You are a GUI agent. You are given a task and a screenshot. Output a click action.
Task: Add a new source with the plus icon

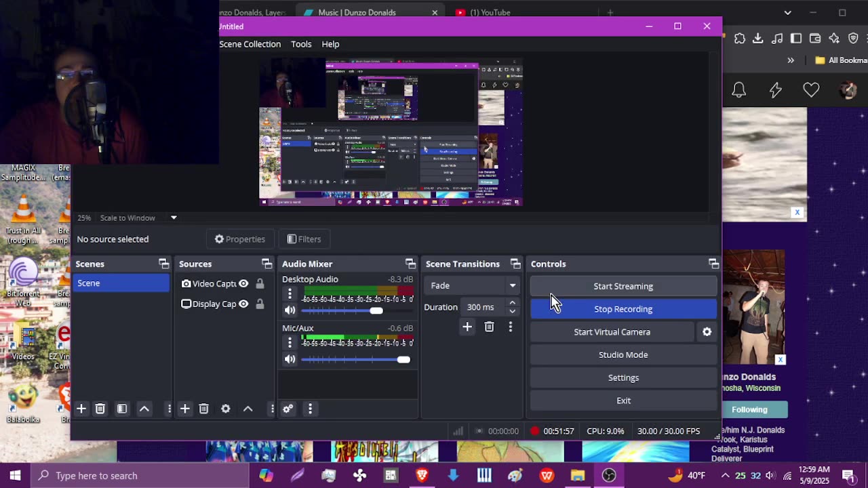pos(184,409)
